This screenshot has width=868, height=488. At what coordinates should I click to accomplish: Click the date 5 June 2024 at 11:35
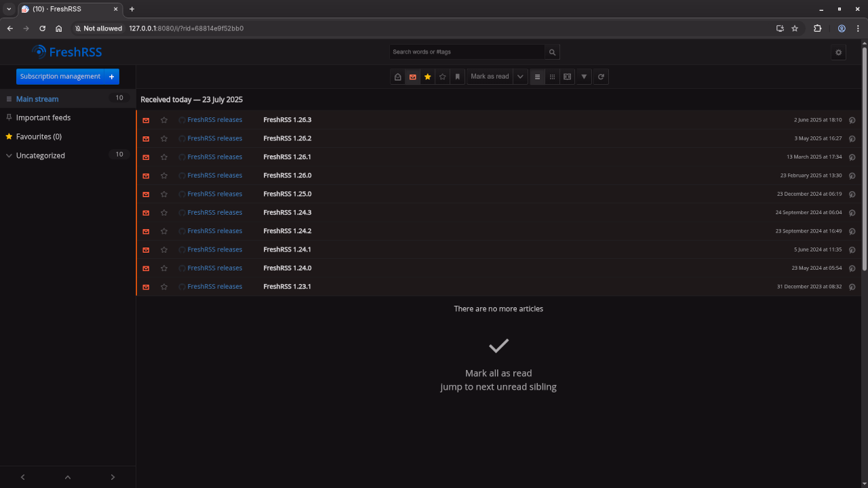(x=818, y=249)
